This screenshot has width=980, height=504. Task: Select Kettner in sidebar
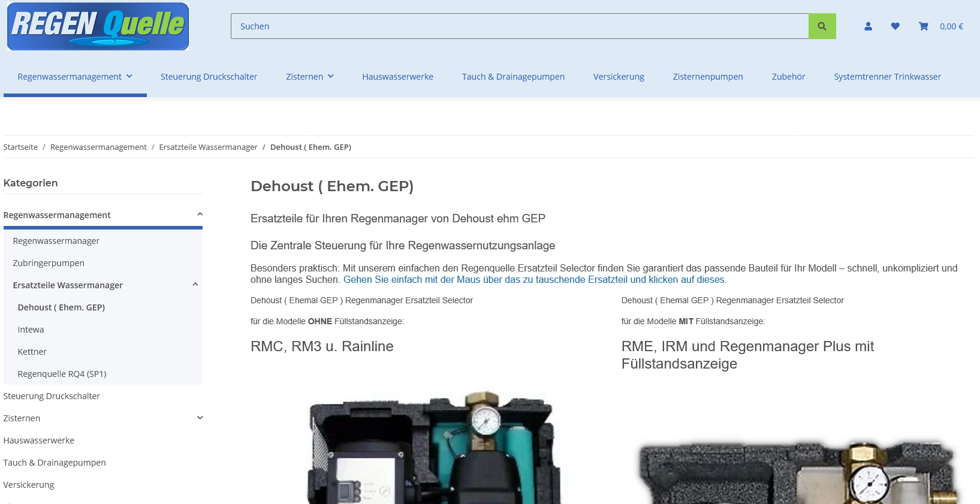pyautogui.click(x=32, y=352)
